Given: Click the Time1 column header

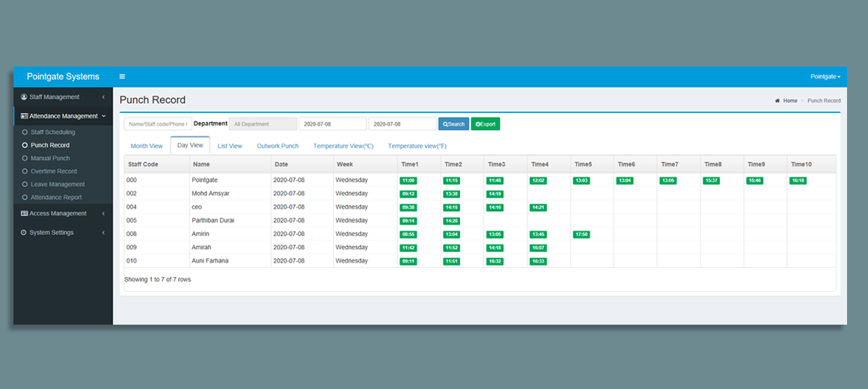Looking at the screenshot, I should click(419, 165).
